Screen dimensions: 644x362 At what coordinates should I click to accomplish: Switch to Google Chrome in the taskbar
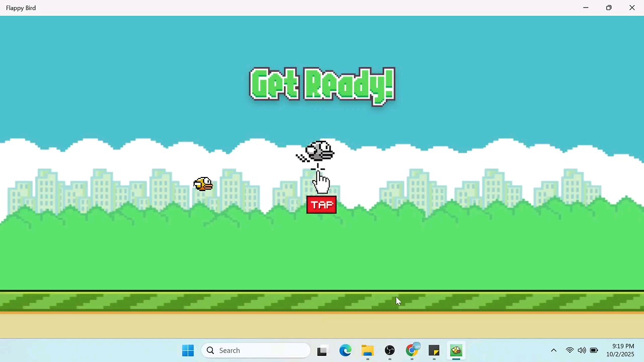pos(412,350)
